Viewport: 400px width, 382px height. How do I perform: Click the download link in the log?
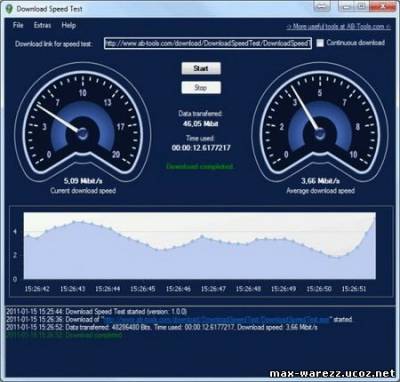point(217,319)
